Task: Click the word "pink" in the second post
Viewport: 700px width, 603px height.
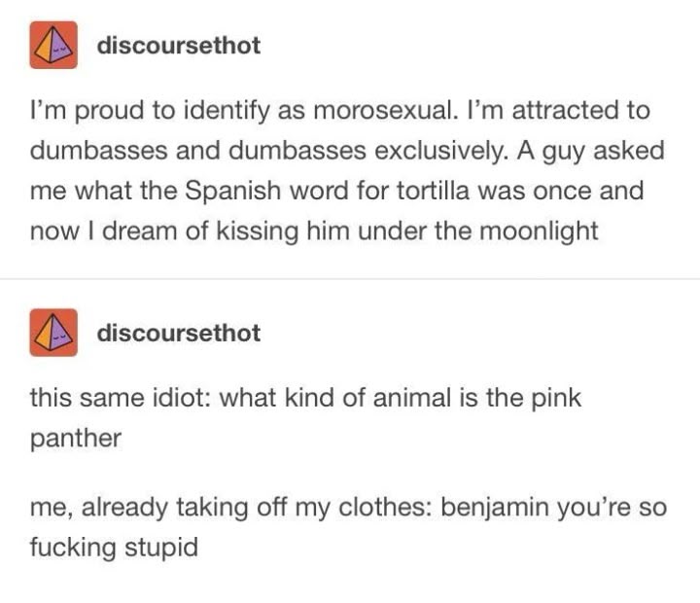Action: (x=556, y=398)
